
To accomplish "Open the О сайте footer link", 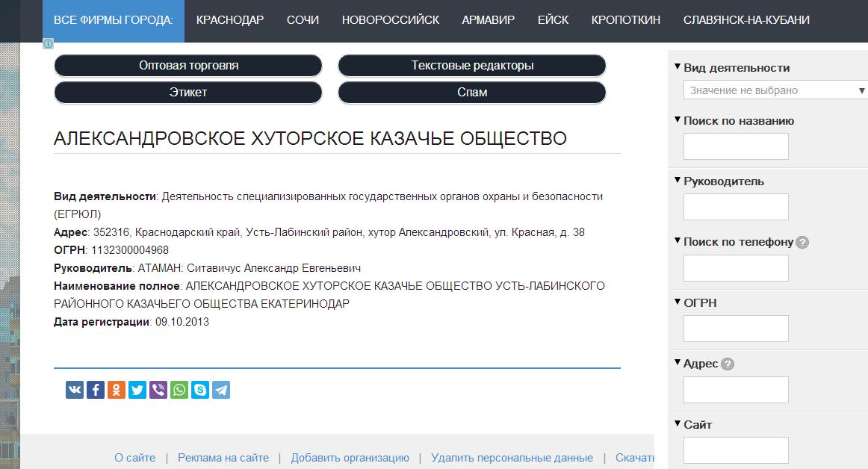I will point(134,458).
